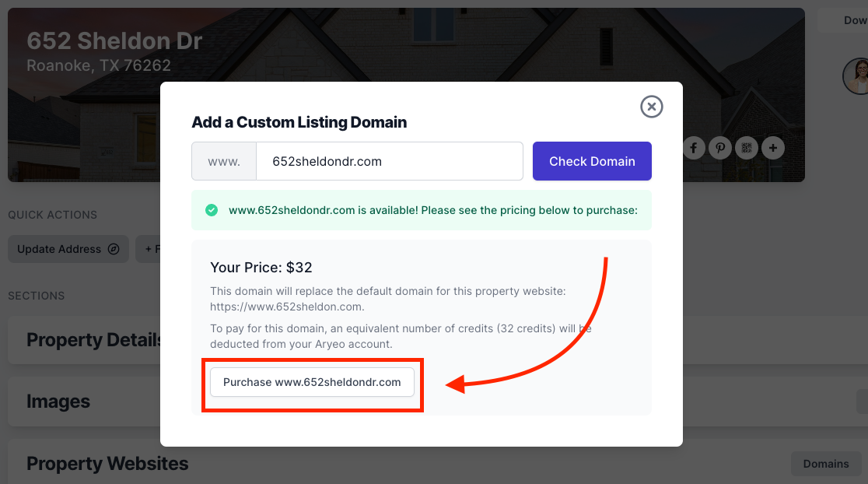
Task: Click the default domain https://www.652sheldon.com text
Action: (287, 307)
